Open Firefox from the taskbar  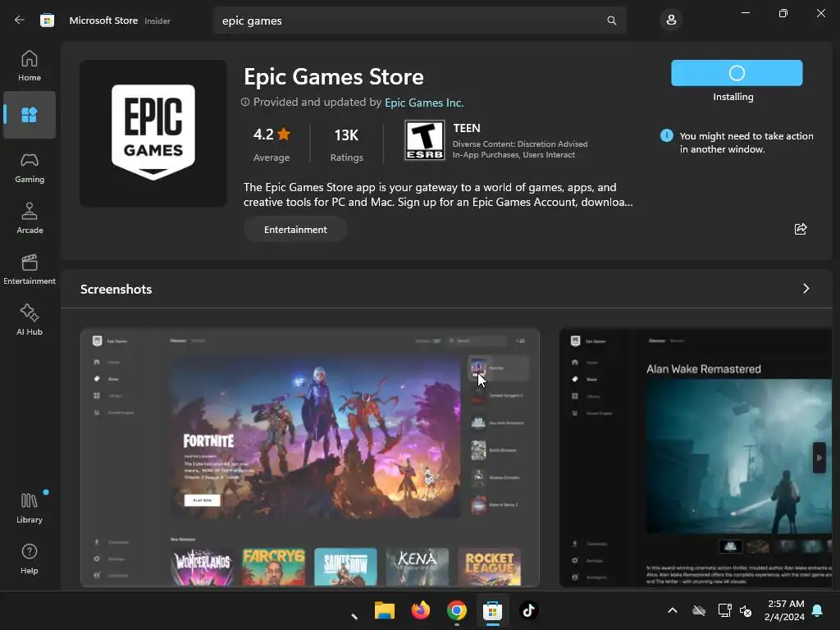421,610
